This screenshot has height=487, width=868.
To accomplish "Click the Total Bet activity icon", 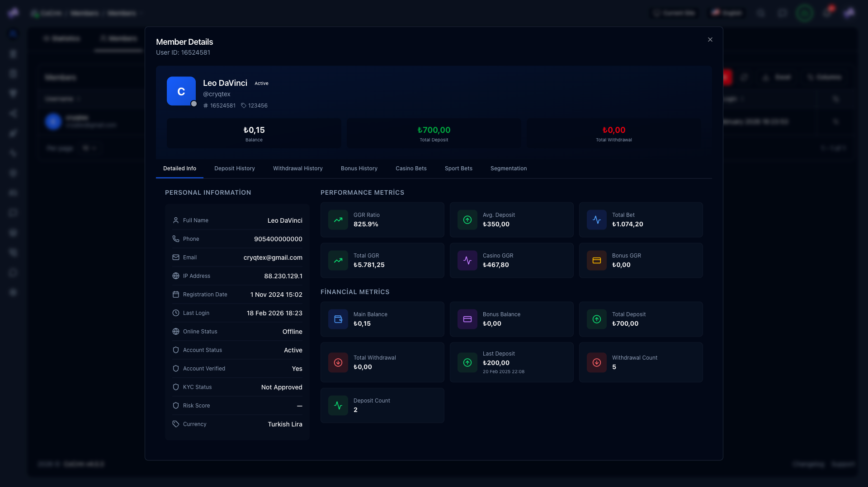I will tap(597, 220).
